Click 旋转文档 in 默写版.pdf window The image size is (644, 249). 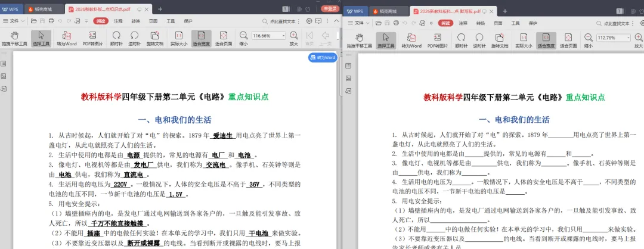pos(500,40)
